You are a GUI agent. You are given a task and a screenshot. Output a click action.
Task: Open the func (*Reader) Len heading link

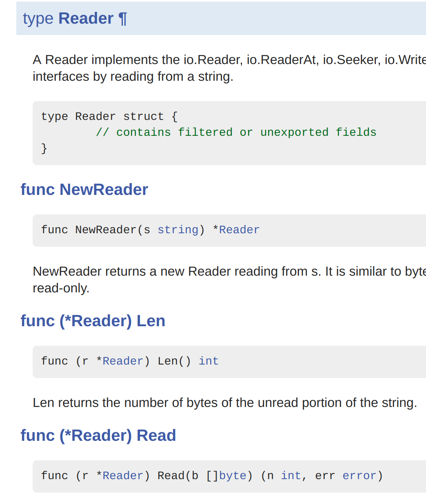pos(93,321)
